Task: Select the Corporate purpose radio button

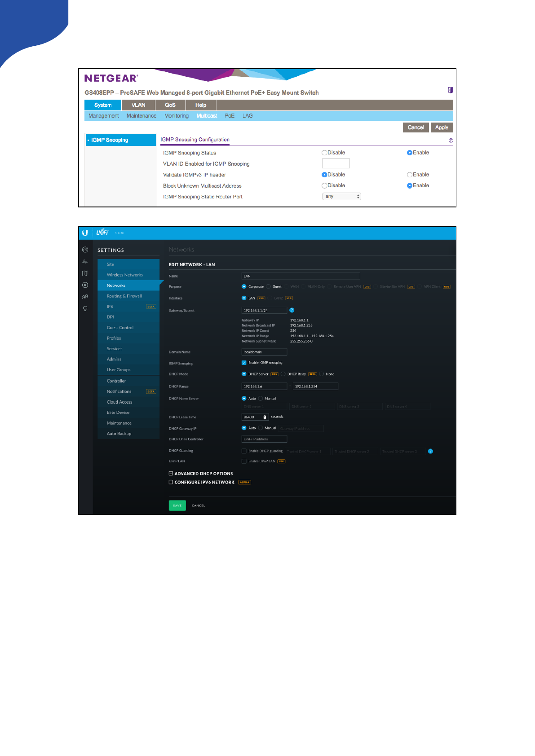Action: [x=244, y=286]
